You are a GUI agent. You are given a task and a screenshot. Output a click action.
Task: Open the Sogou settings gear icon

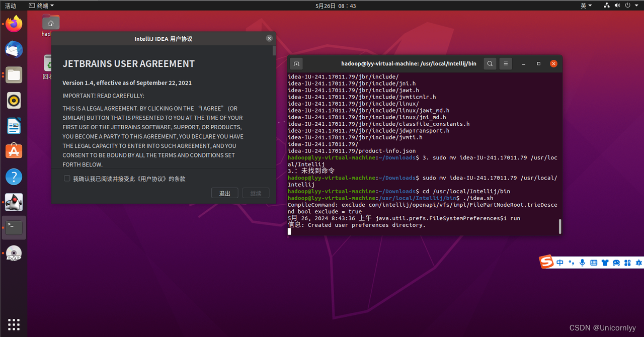tap(638, 263)
